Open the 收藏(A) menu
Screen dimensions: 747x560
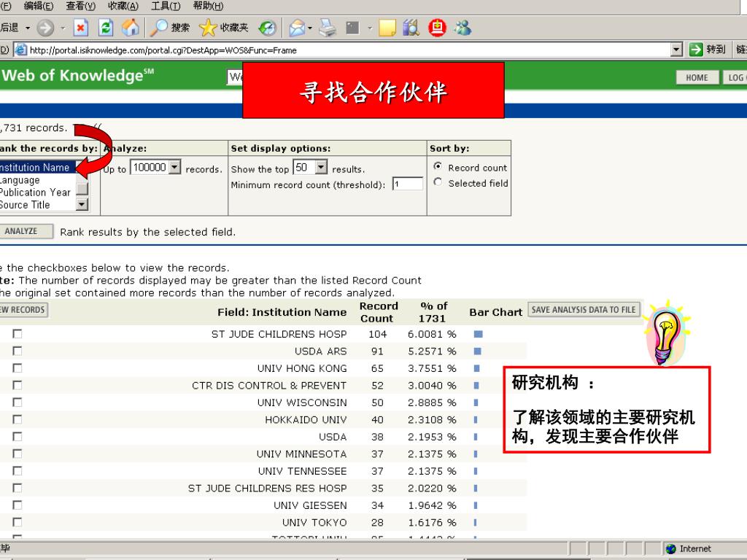pyautogui.click(x=123, y=6)
